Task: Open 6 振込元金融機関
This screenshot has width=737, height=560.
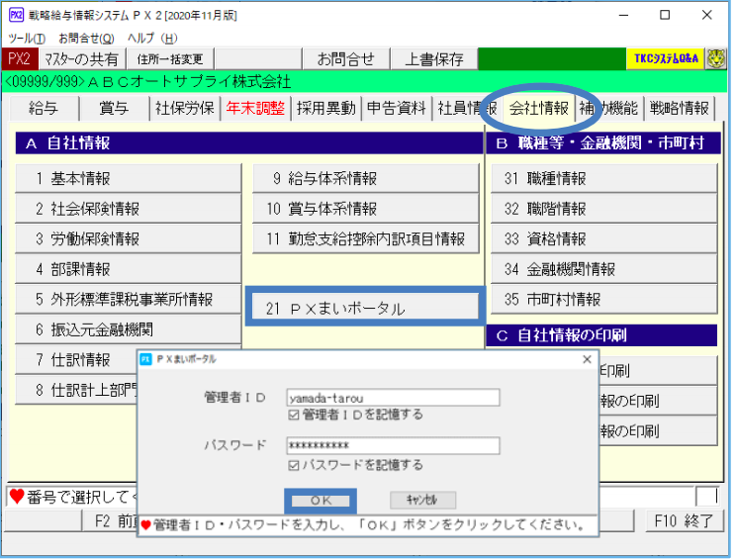Action: click(129, 330)
